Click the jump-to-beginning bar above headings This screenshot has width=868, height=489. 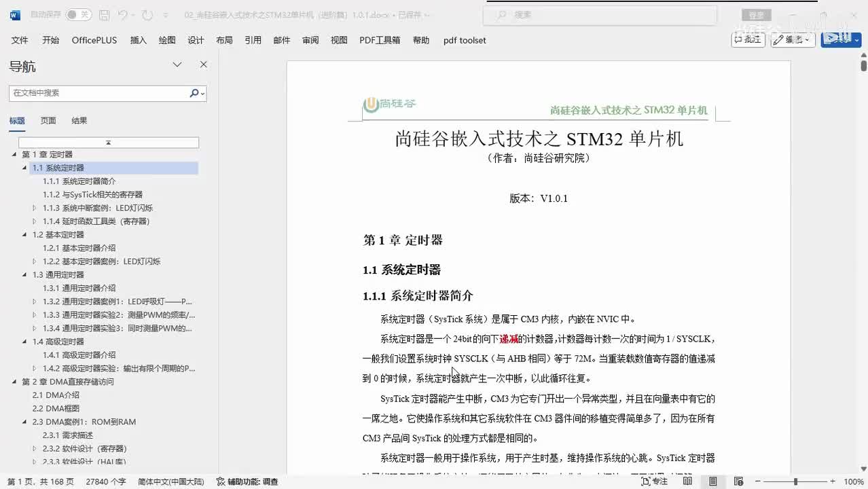pos(109,143)
